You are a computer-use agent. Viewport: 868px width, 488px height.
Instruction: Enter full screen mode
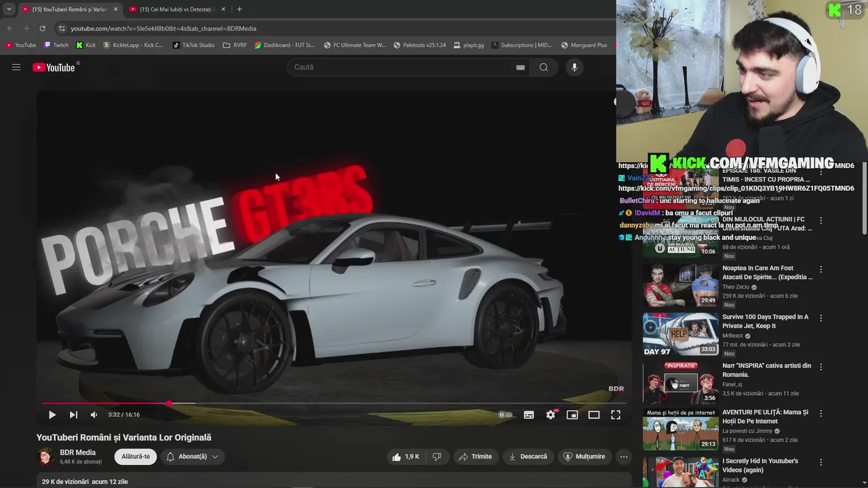coord(616,415)
